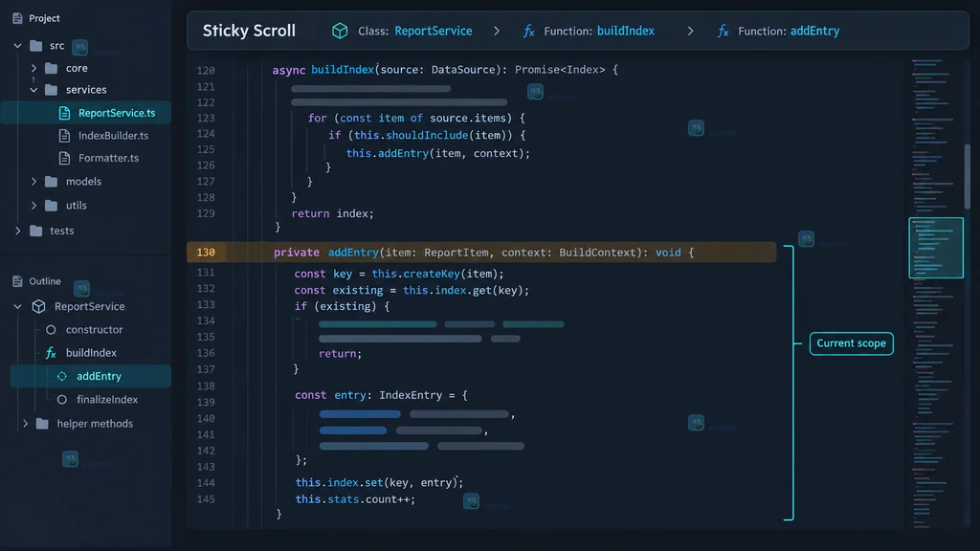
Task: Click the ReportService class cube icon in Outline
Action: click(38, 307)
